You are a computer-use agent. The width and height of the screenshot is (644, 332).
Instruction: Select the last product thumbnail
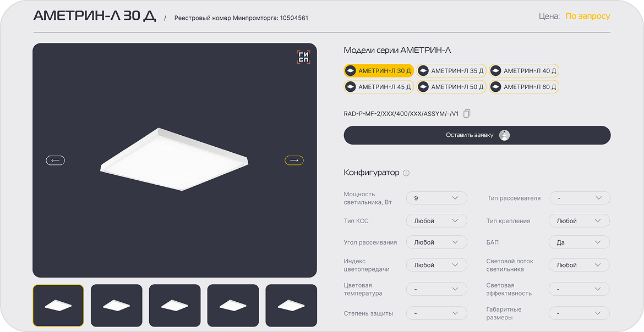pos(291,306)
